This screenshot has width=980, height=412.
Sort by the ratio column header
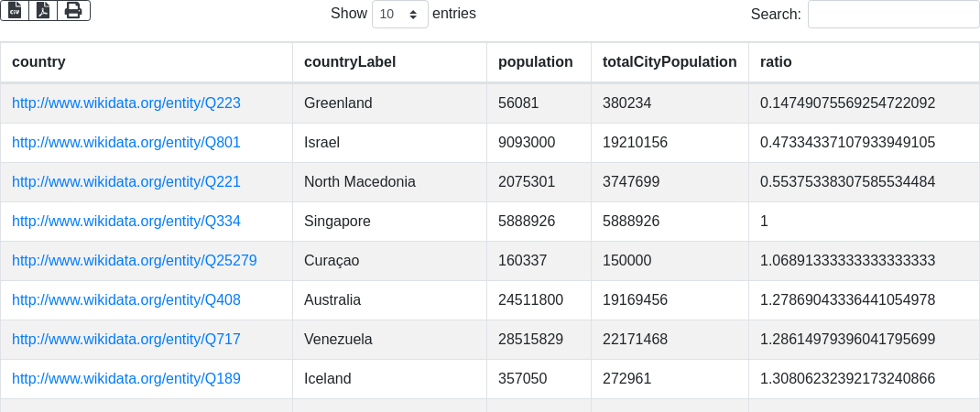pyautogui.click(x=776, y=62)
